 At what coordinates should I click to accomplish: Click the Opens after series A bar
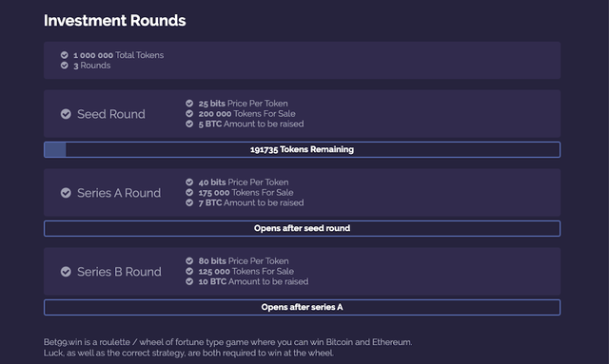pyautogui.click(x=303, y=307)
